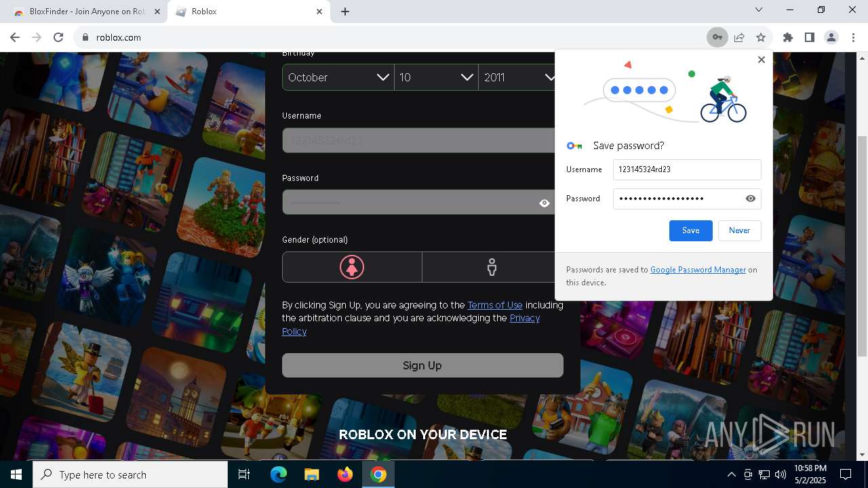Open the Terms of Use link
This screenshot has width=868, height=488.
tap(495, 305)
